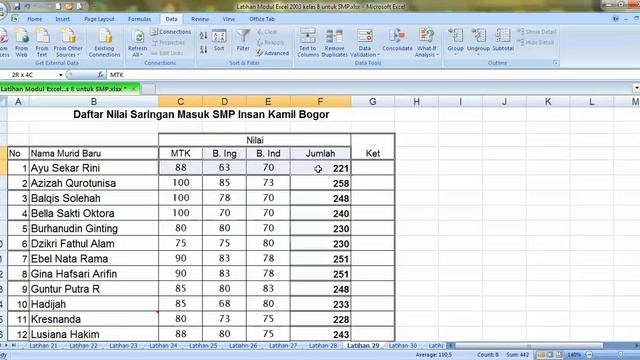Switch to the Formulas ribbon tab
Image resolution: width=640 pixels, height=360 pixels.
139,19
